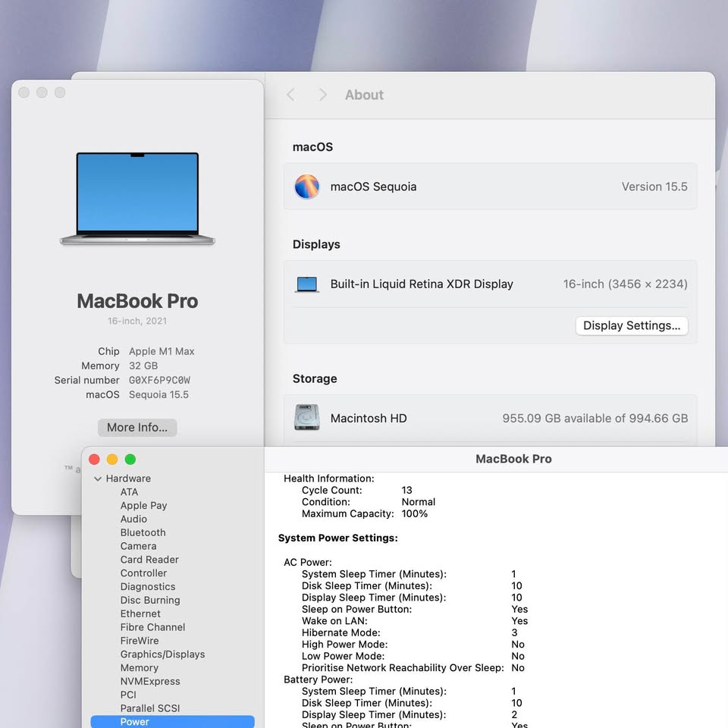Click the Apple M1 Max chip value
The width and height of the screenshot is (728, 728).
162,351
